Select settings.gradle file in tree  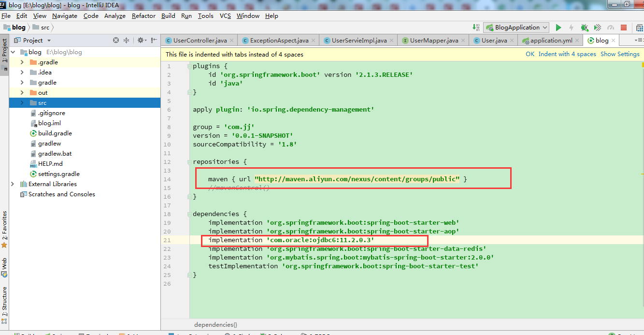[x=59, y=174]
